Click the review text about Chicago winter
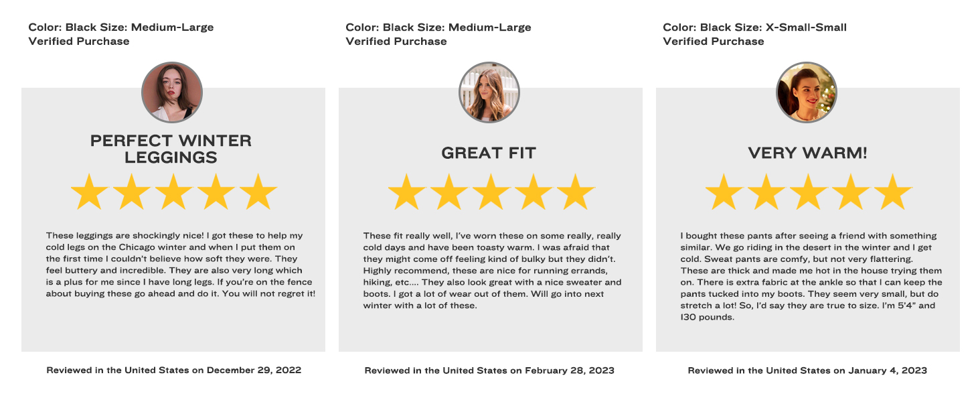Image resolution: width=980 pixels, height=402 pixels. (180, 265)
